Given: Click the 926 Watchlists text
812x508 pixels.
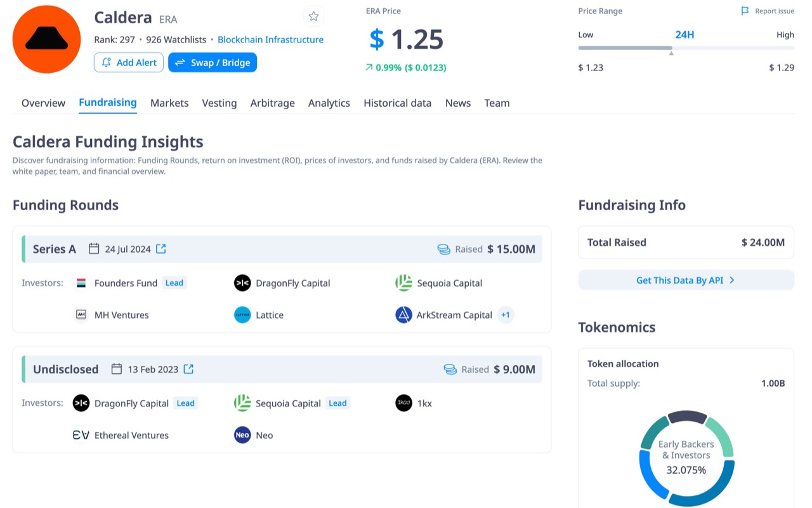Looking at the screenshot, I should coord(177,39).
